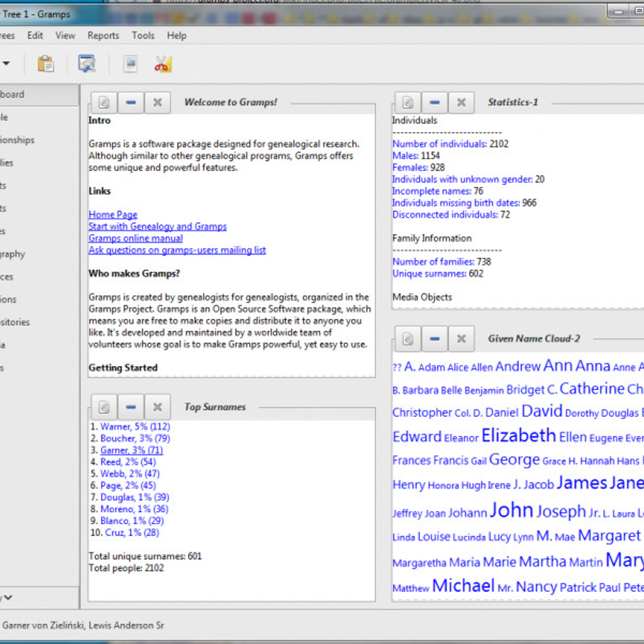Click status bar active person name
The image size is (644, 644).
click(x=83, y=625)
